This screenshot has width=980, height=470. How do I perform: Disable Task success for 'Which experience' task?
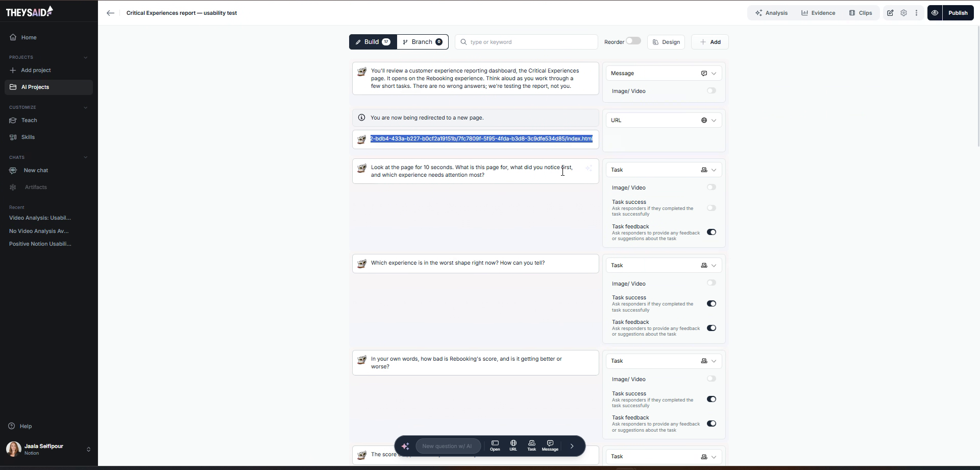(x=712, y=303)
